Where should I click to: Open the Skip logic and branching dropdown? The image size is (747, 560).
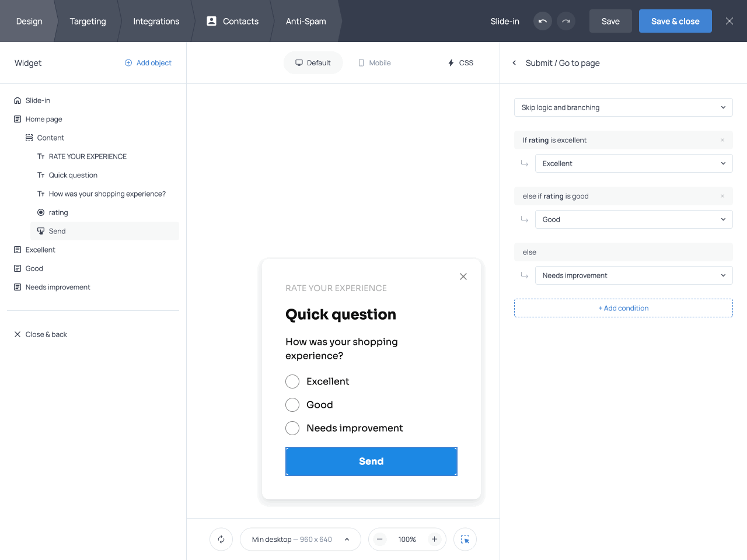[623, 107]
